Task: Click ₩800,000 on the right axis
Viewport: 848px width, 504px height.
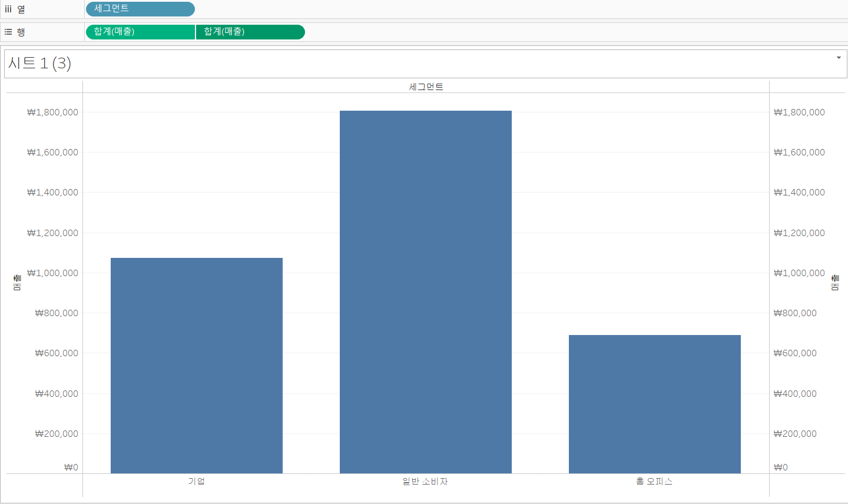Action: [795, 313]
